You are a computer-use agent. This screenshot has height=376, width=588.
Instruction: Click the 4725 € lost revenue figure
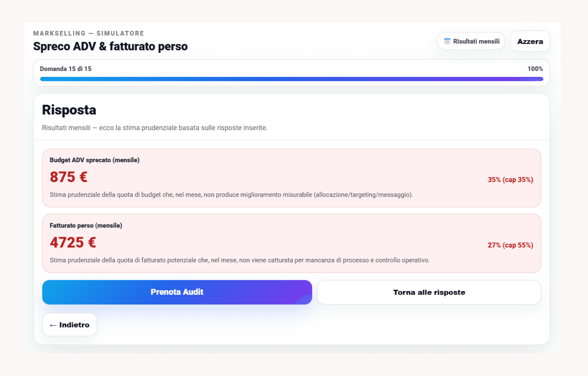click(x=73, y=242)
